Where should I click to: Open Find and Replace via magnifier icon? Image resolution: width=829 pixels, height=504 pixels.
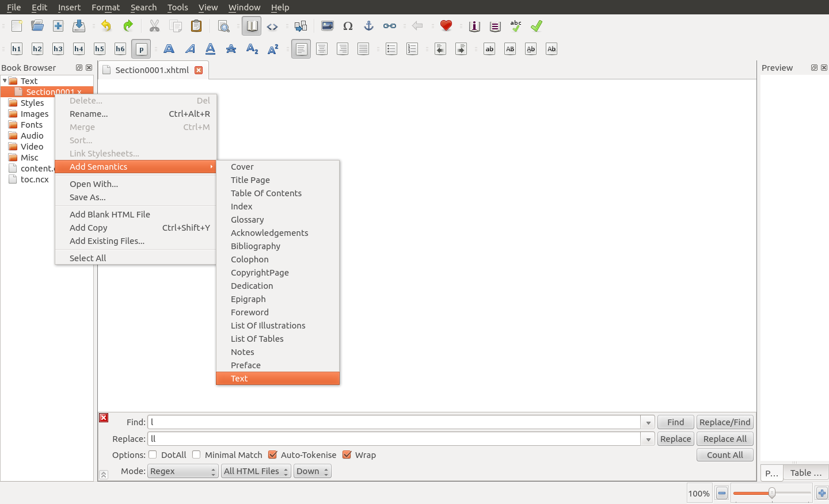[224, 26]
